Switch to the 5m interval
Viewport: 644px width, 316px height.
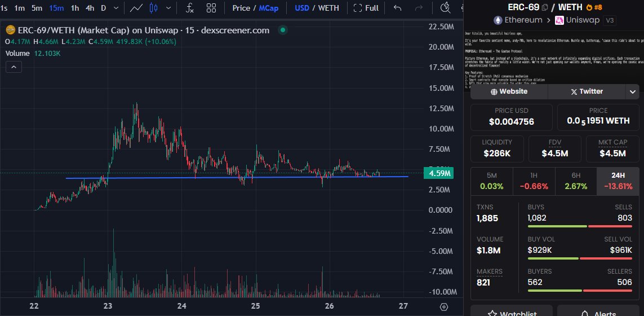click(x=37, y=8)
